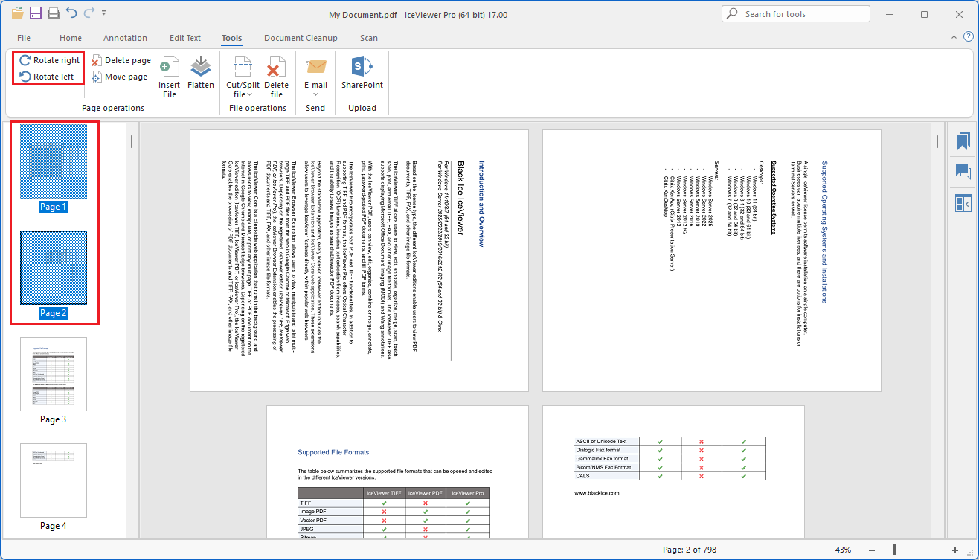Click the zoom out minus button

(x=873, y=550)
